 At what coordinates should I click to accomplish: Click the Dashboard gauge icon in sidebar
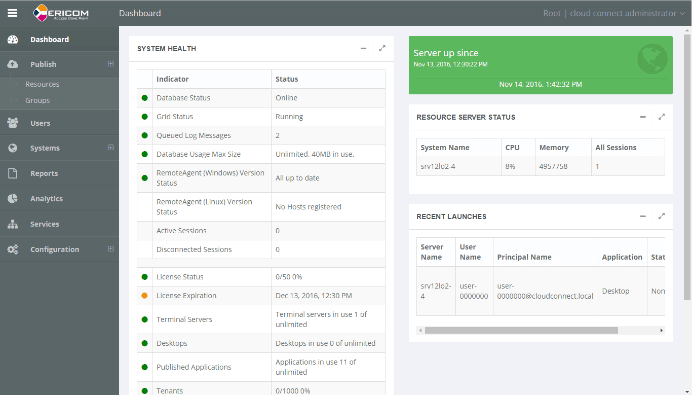click(x=13, y=39)
